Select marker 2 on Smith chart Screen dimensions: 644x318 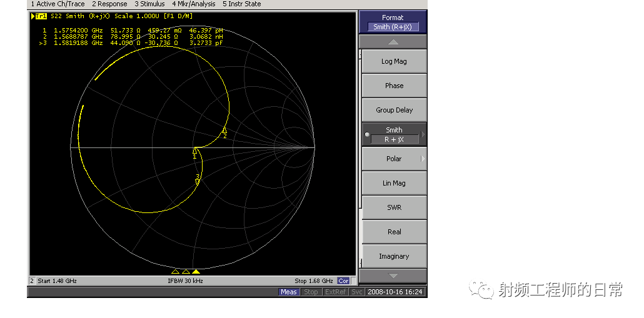224,131
